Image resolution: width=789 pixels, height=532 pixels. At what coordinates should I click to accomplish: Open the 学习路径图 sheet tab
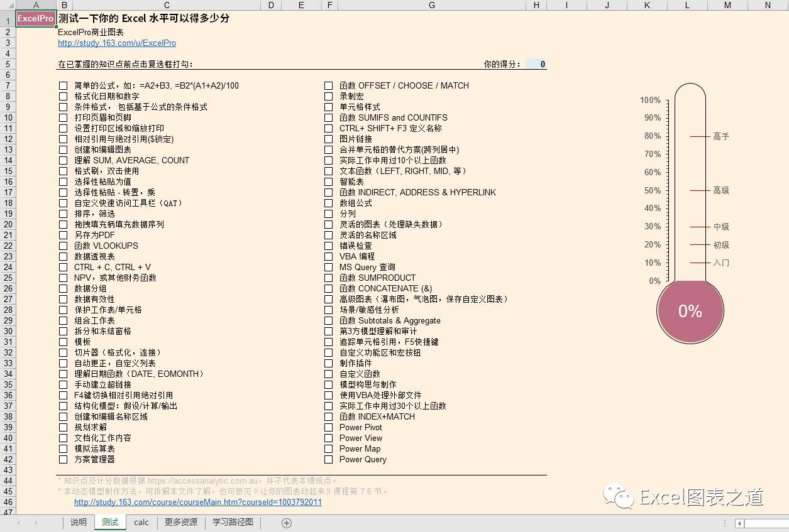[233, 523]
